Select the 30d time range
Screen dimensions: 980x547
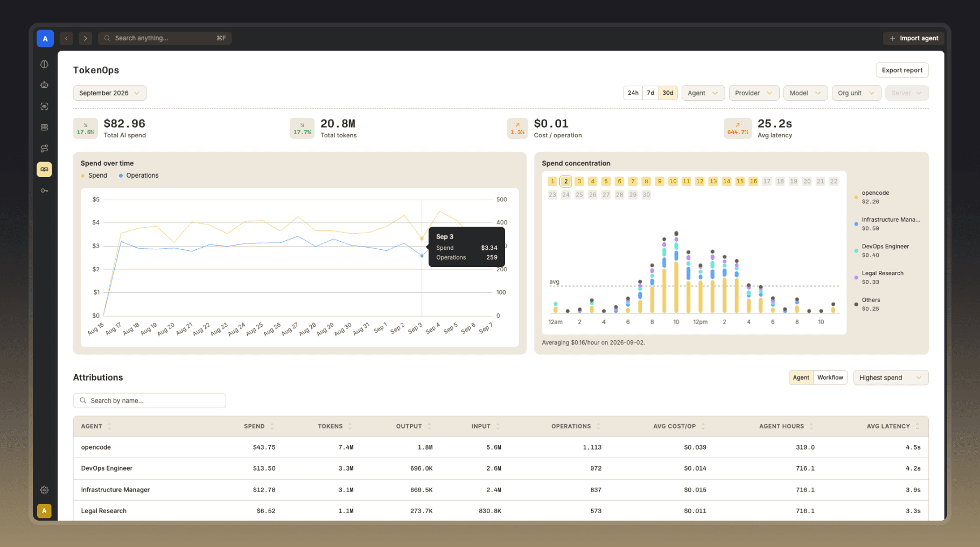tap(668, 93)
